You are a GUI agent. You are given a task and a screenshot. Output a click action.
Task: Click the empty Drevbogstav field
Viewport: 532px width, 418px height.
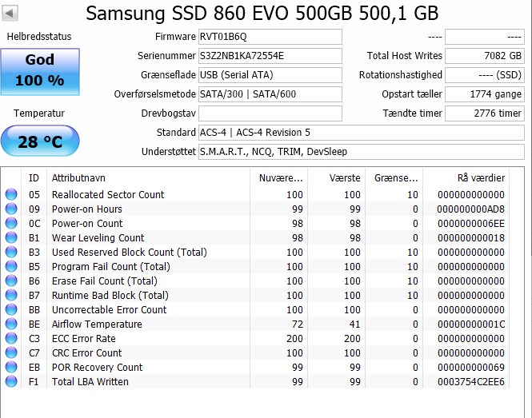(x=270, y=113)
